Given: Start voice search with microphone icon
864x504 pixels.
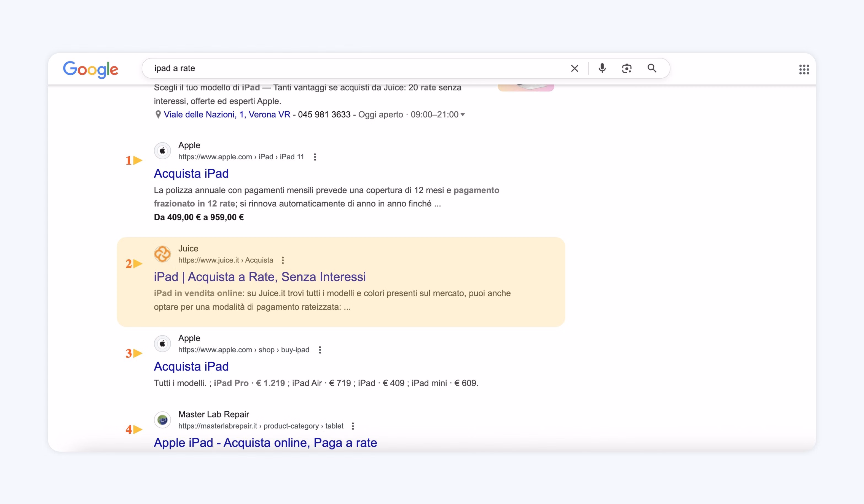Looking at the screenshot, I should pyautogui.click(x=602, y=68).
